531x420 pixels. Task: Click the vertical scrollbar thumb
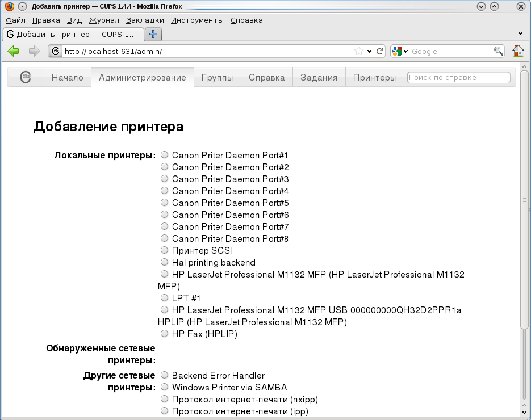click(524, 200)
